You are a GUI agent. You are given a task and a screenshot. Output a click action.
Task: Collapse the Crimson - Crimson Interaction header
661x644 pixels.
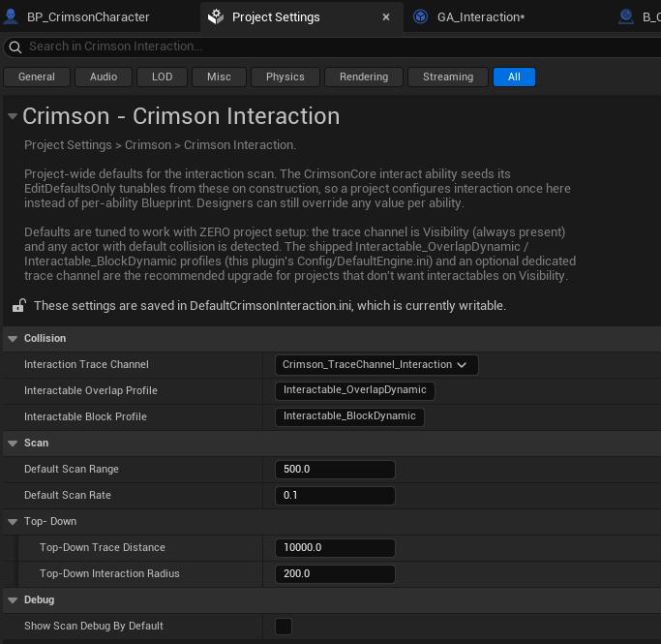[13, 116]
